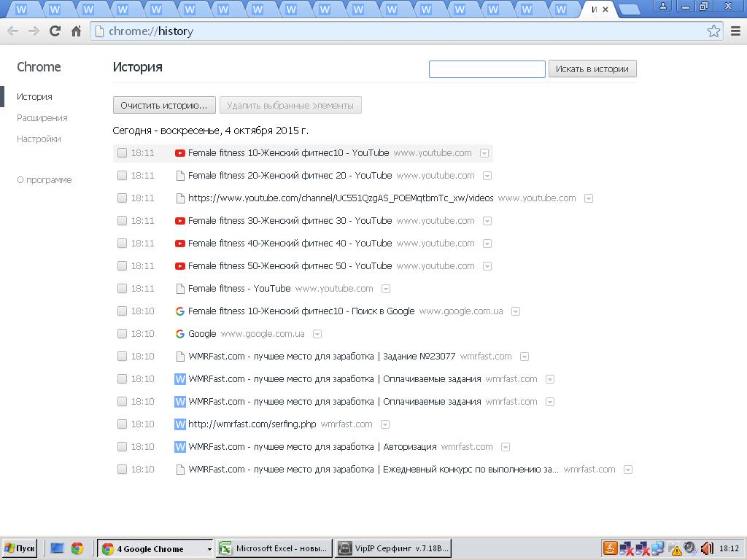Click YouTube favicon of Female fitness 10 entry
This screenshot has height=560, width=747.
click(x=179, y=153)
